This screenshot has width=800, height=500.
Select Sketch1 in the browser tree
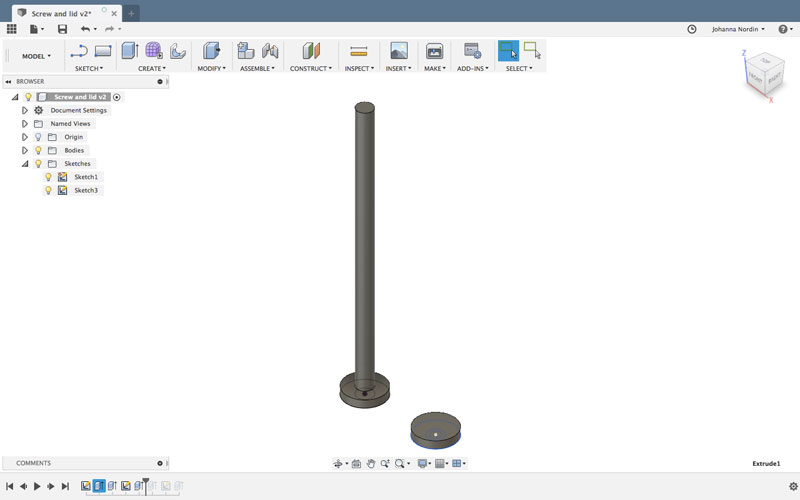86,177
